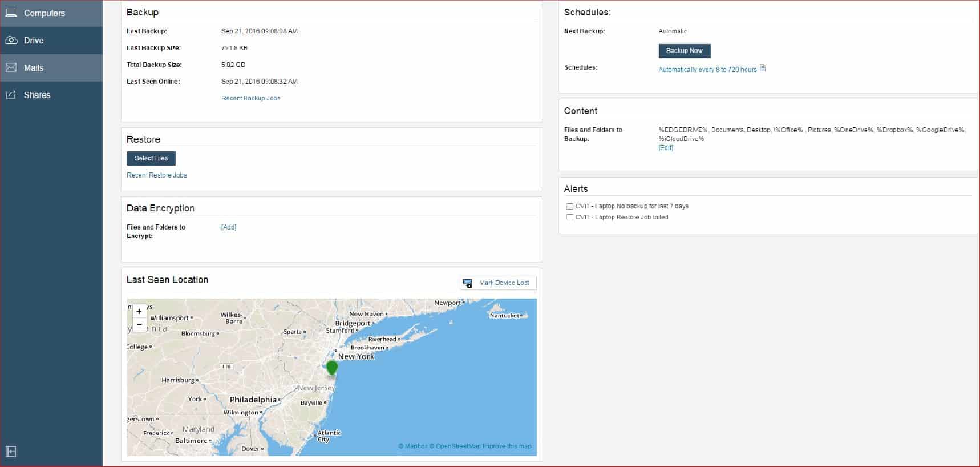The height and width of the screenshot is (467, 980).
Task: Edit the files and folders to backup
Action: click(666, 148)
